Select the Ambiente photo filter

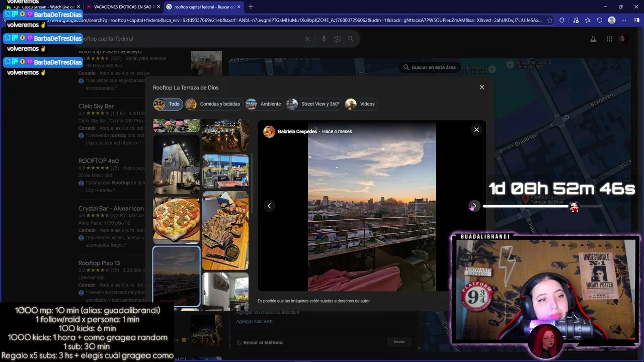pyautogui.click(x=264, y=104)
